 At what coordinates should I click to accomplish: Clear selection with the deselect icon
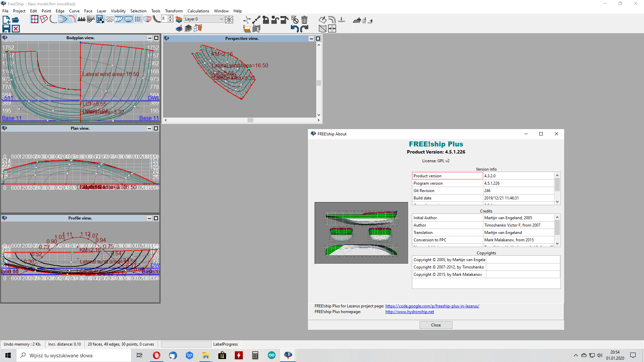pyautogui.click(x=295, y=20)
